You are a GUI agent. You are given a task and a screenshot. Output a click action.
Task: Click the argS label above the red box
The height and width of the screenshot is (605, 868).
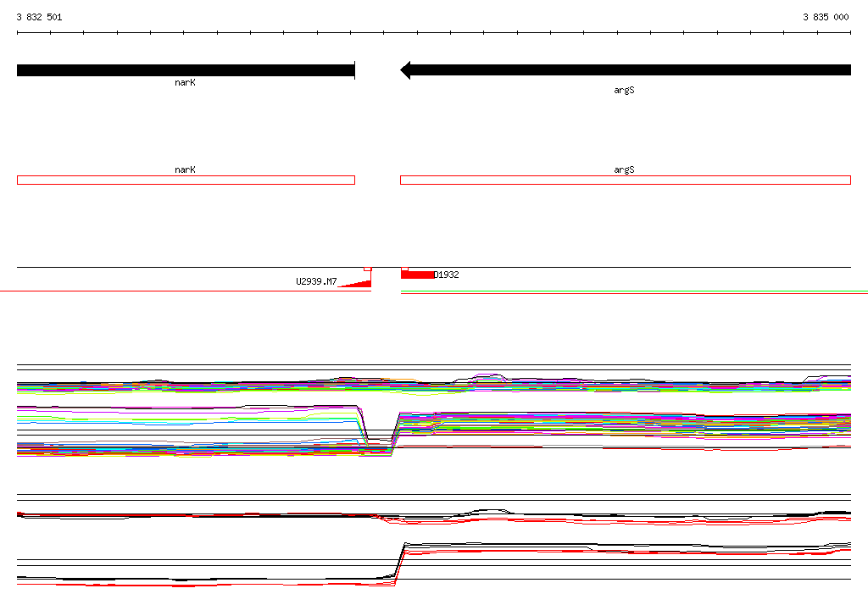click(624, 170)
